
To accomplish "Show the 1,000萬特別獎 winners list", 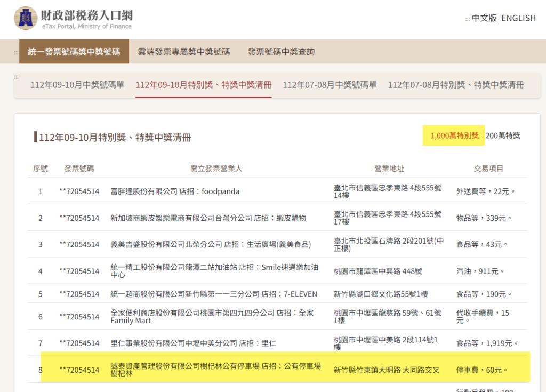I will click(x=454, y=135).
